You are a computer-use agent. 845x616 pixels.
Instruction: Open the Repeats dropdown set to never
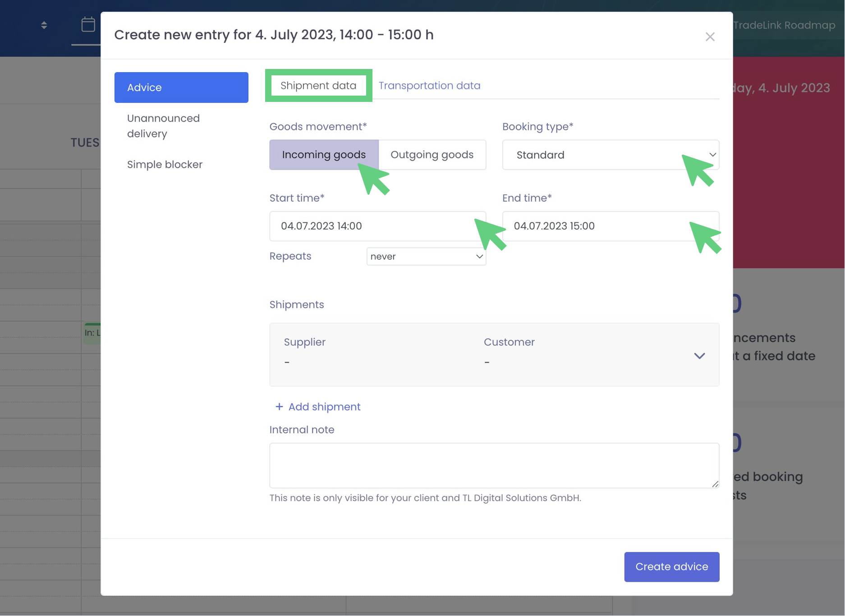point(426,257)
